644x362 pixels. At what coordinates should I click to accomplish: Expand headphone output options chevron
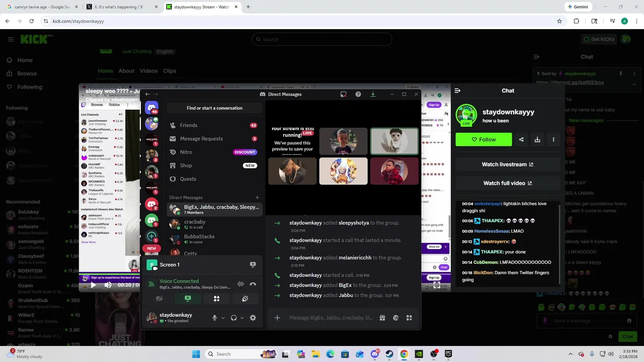[242, 318]
